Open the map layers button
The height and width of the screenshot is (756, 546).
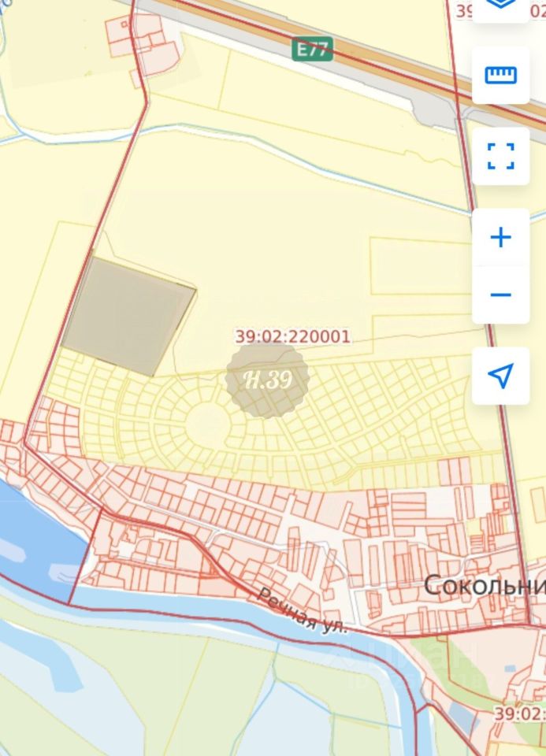click(500, 9)
